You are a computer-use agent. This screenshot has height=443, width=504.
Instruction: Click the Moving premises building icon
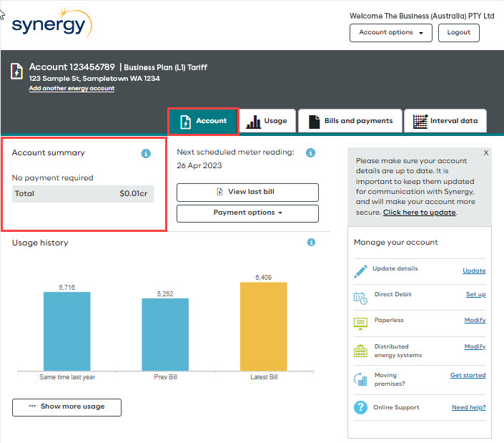click(x=360, y=379)
